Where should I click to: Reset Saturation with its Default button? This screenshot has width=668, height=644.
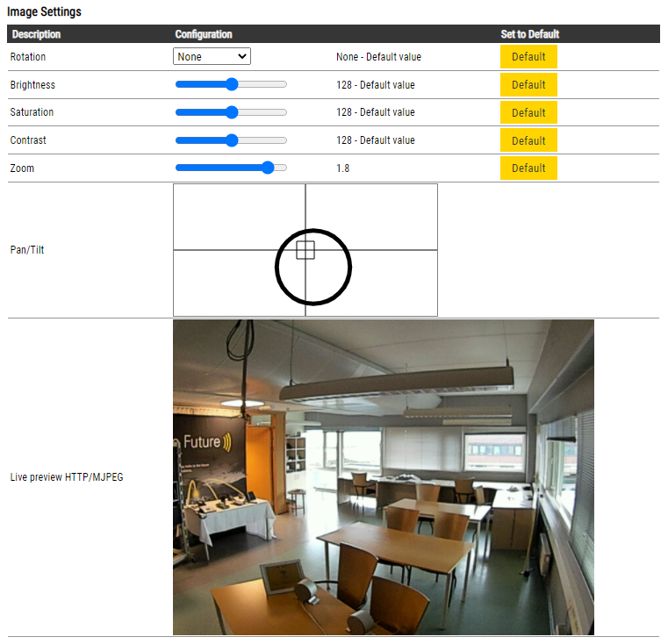coord(528,112)
